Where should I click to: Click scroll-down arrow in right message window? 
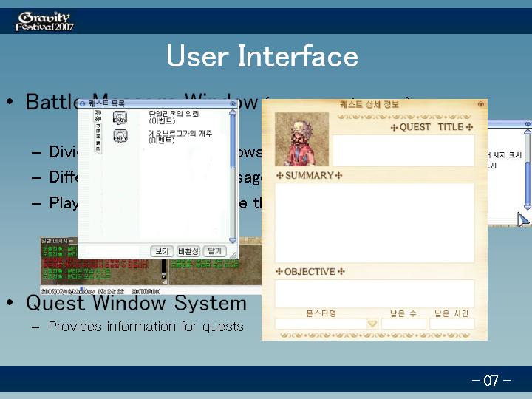coord(528,205)
